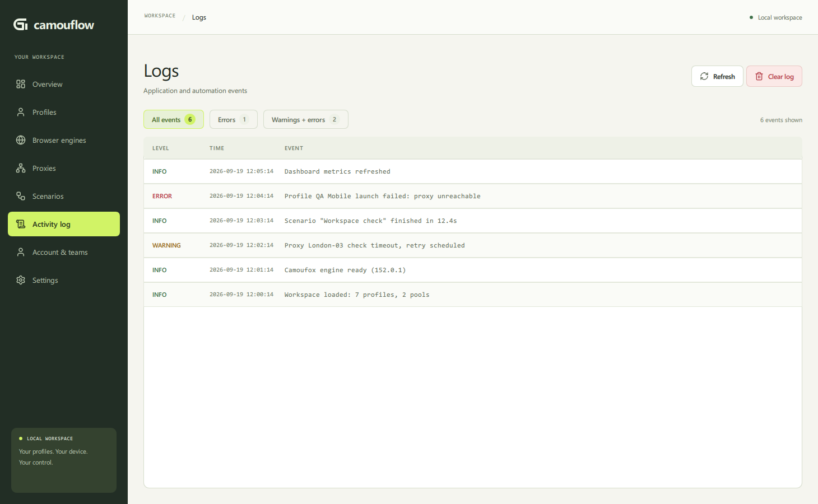818x504 pixels.
Task: Click the TIME column header
Action: (x=217, y=148)
